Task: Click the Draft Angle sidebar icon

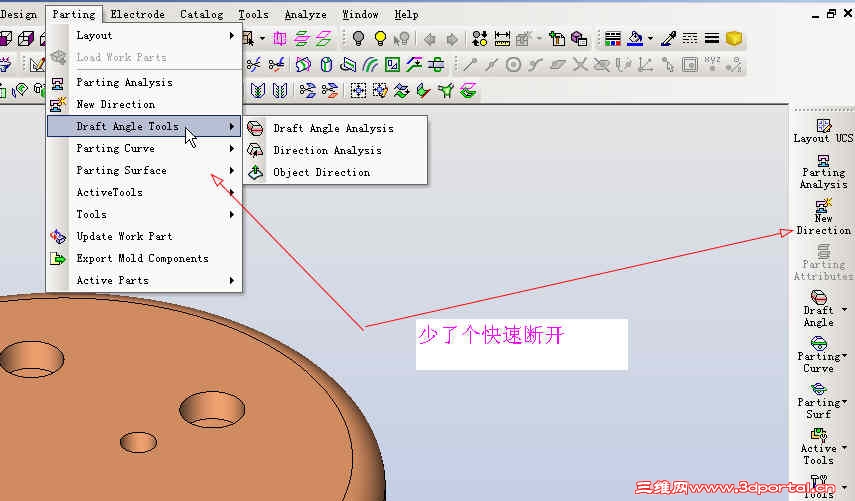Action: tap(818, 297)
